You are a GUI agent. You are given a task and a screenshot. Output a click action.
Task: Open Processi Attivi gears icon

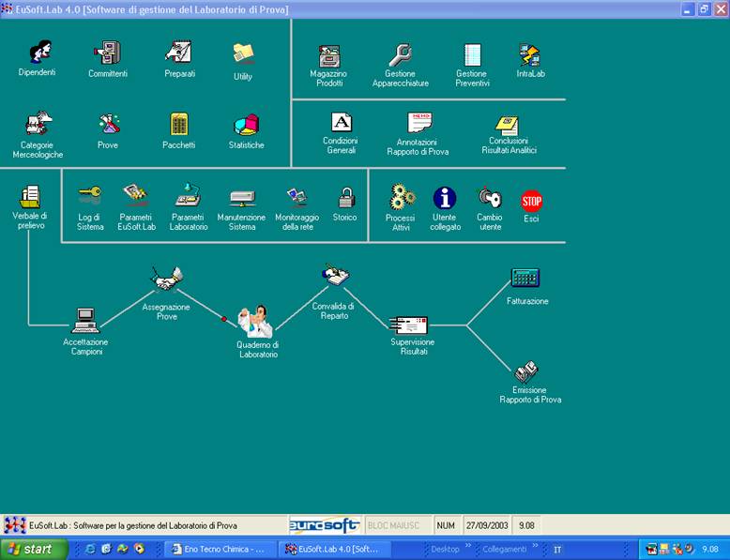click(x=403, y=197)
